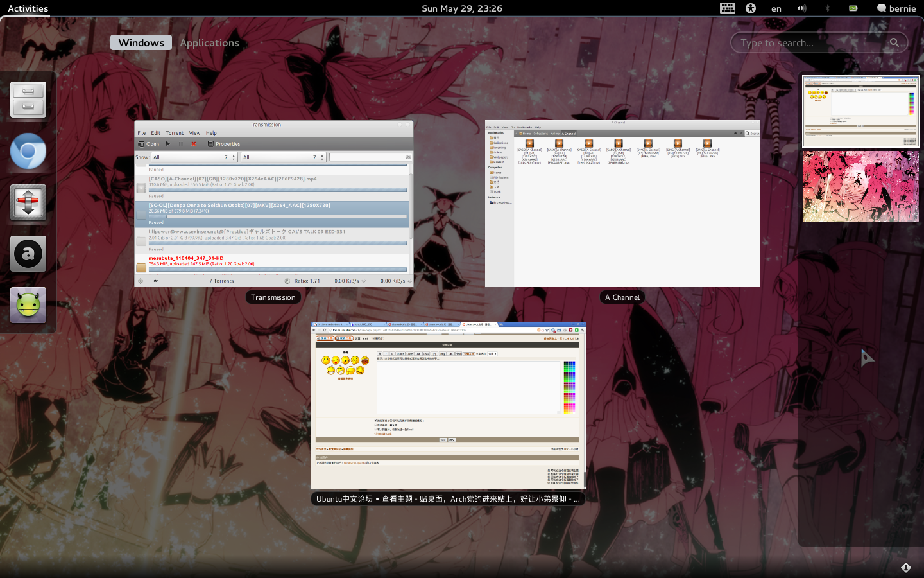Click the Wallpapers bookmark in A Channel sidebar
Screen dimensions: 924x578
click(x=499, y=157)
